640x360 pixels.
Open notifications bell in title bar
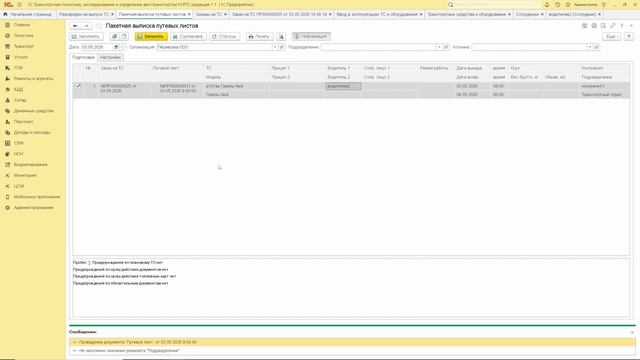click(547, 4)
